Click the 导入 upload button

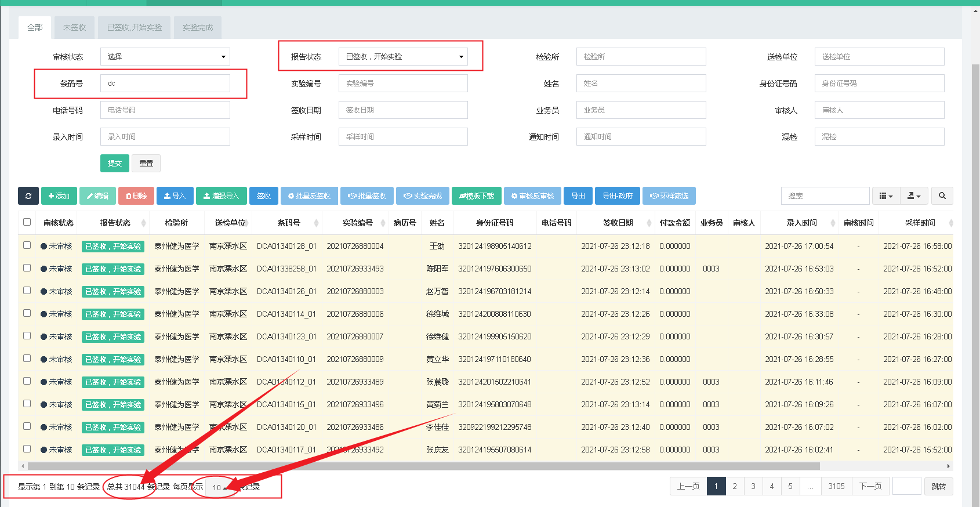[x=175, y=196]
